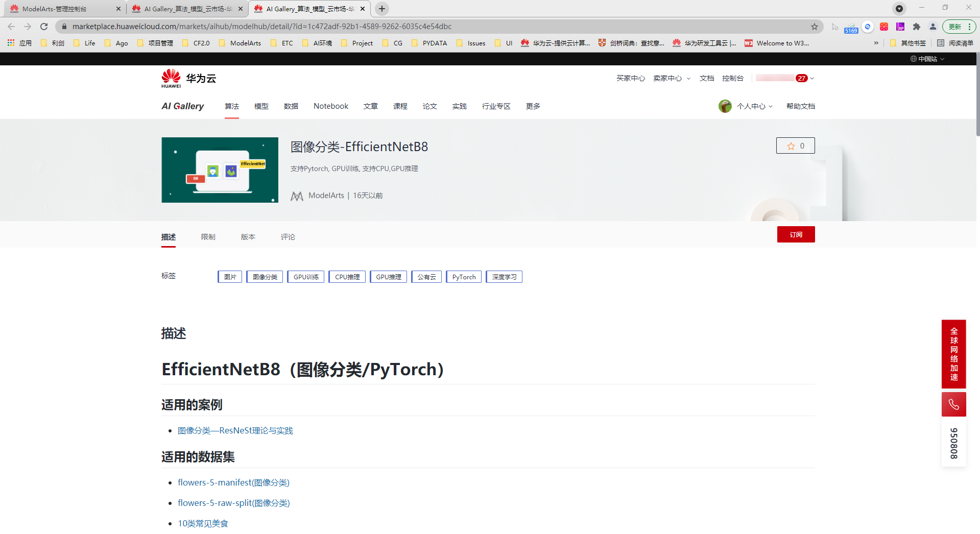Open the 10类常见美食 dataset link
This screenshot has height=534, width=980.
click(203, 524)
